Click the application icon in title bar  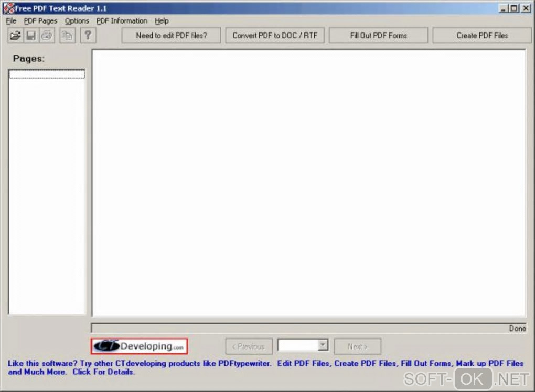point(8,8)
